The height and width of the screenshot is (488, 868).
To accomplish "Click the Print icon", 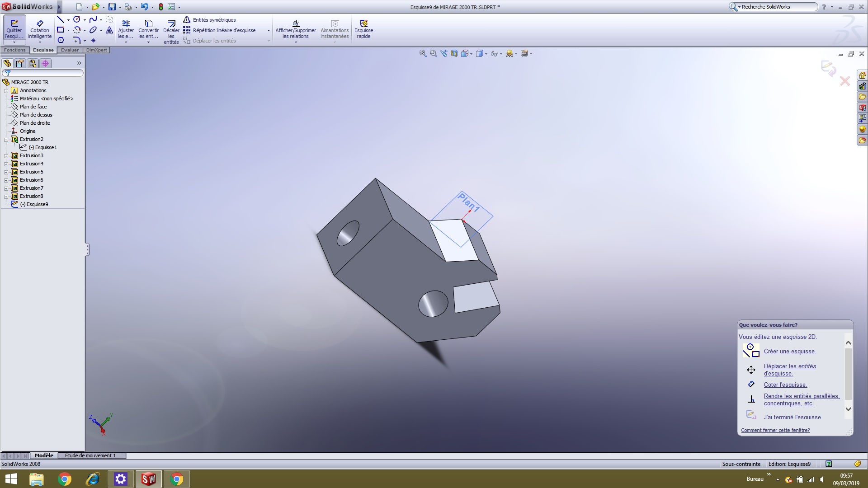I will pyautogui.click(x=128, y=7).
